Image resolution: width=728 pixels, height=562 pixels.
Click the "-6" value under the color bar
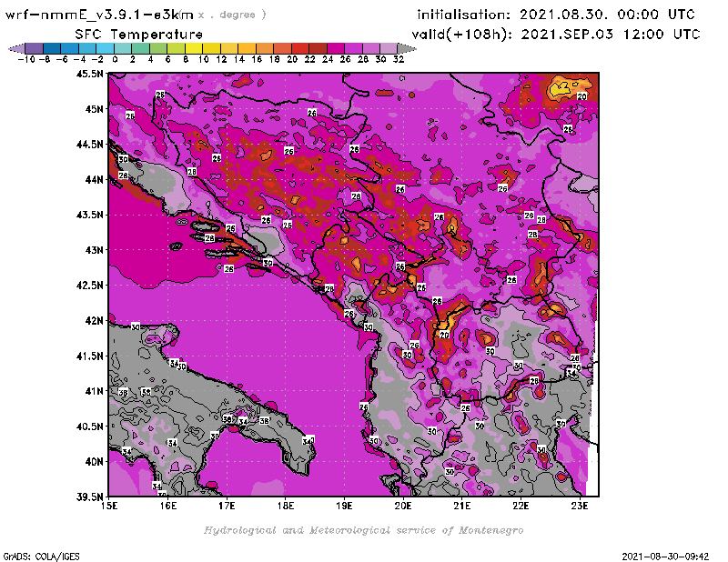[62, 60]
